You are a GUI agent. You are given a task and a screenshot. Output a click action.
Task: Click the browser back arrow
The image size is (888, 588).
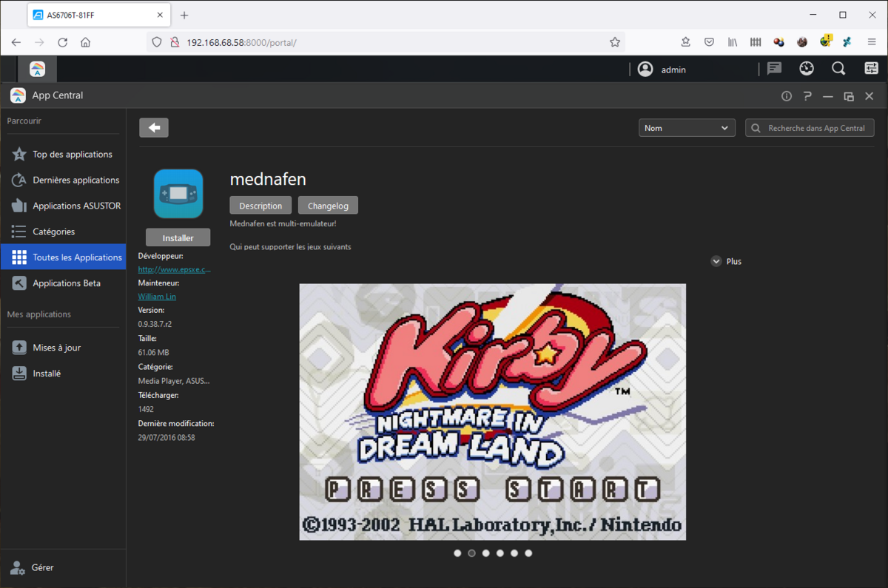pos(16,42)
